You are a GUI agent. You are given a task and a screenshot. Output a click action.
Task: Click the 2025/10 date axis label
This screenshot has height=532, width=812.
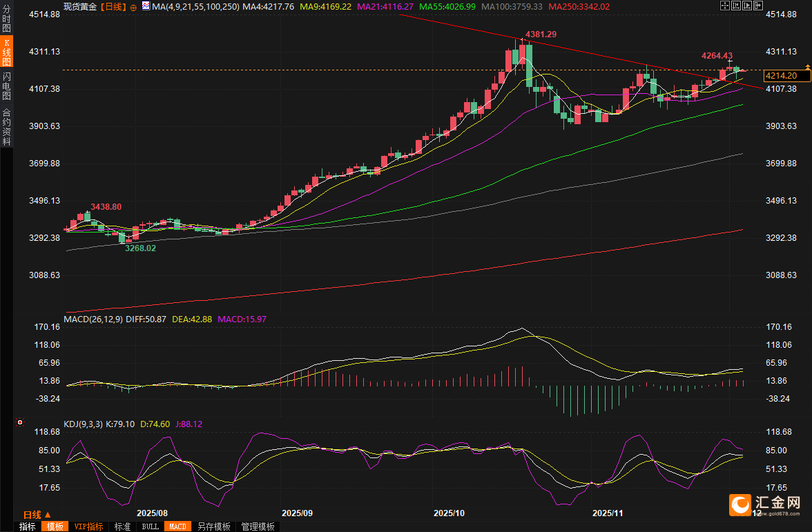(449, 513)
